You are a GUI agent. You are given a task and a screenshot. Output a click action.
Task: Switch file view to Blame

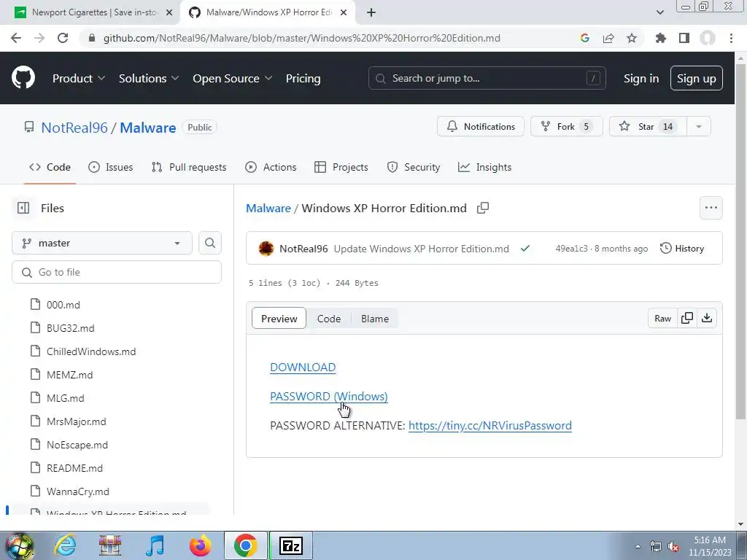374,319
